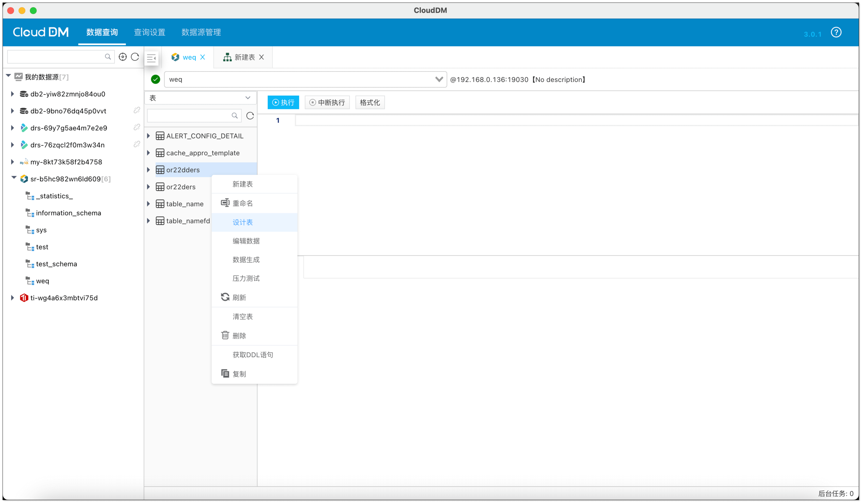Click the 后台任务: 0 status text
This screenshot has width=863, height=504.
point(835,494)
